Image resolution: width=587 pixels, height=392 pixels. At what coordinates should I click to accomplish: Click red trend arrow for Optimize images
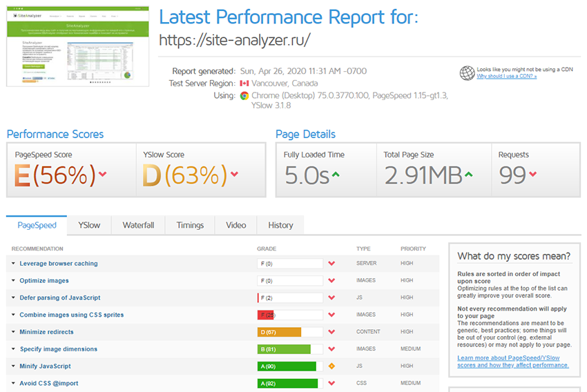coord(331,280)
